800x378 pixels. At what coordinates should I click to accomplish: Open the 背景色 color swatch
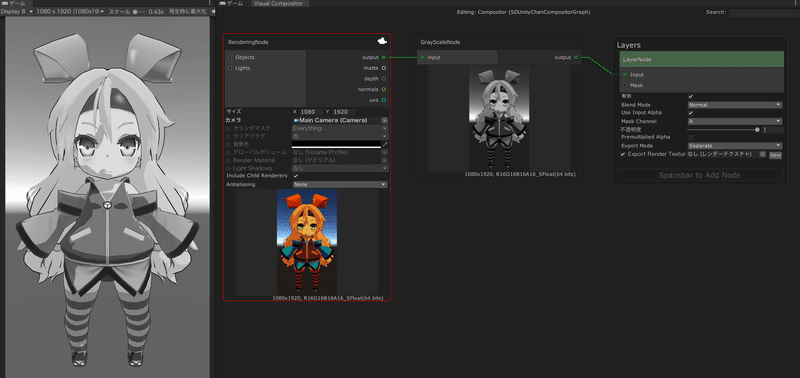pyautogui.click(x=336, y=144)
